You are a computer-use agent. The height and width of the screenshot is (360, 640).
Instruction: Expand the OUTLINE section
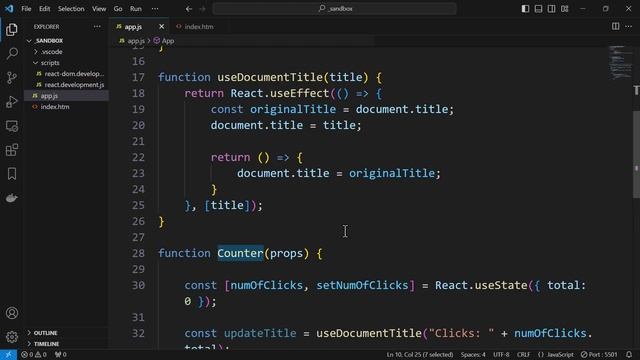(x=45, y=333)
